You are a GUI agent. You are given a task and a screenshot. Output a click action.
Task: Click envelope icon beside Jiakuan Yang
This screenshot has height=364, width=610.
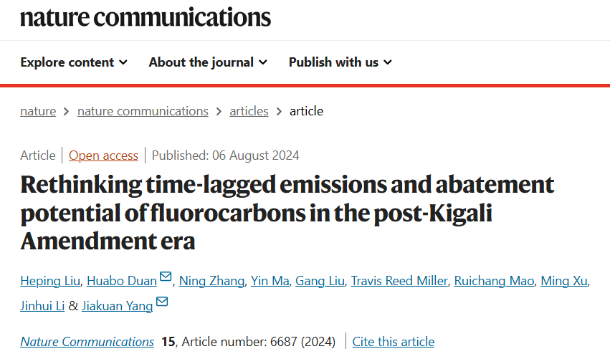pyautogui.click(x=162, y=303)
